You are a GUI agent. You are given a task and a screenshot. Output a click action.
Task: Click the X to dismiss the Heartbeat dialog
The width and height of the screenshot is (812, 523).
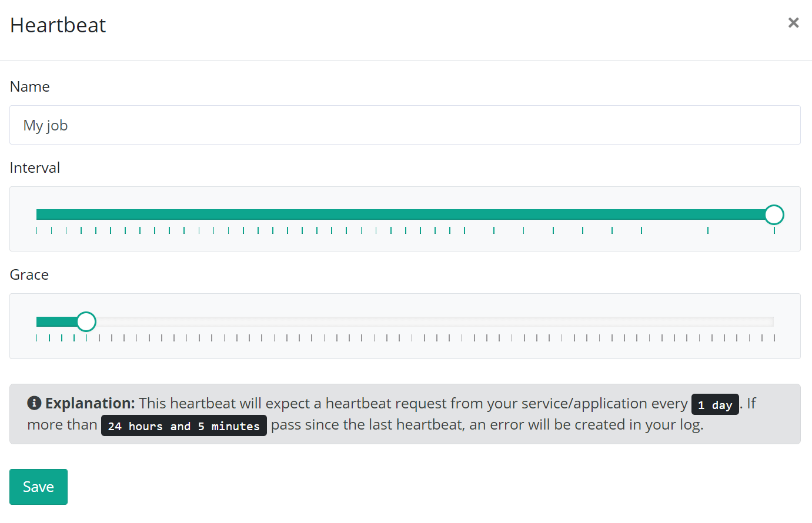793,22
